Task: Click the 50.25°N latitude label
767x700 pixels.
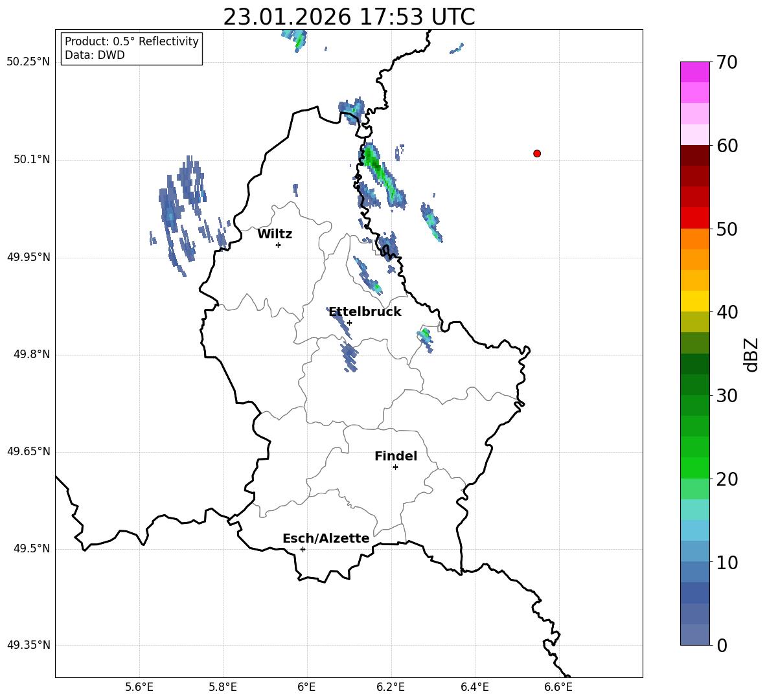Action: [x=29, y=62]
